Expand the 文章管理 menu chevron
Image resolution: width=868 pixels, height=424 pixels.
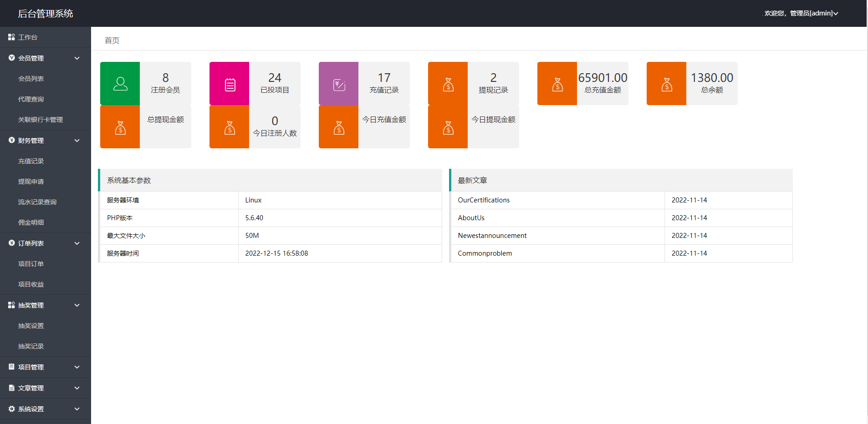tap(77, 388)
